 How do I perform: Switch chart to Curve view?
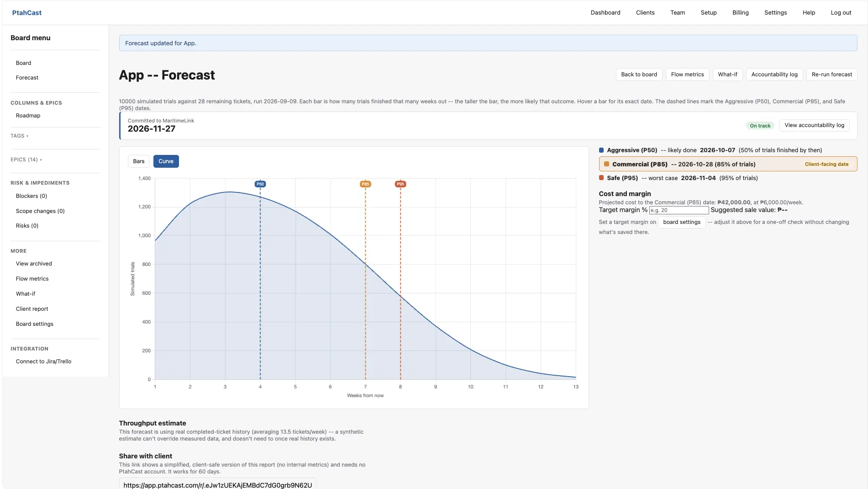pos(166,161)
